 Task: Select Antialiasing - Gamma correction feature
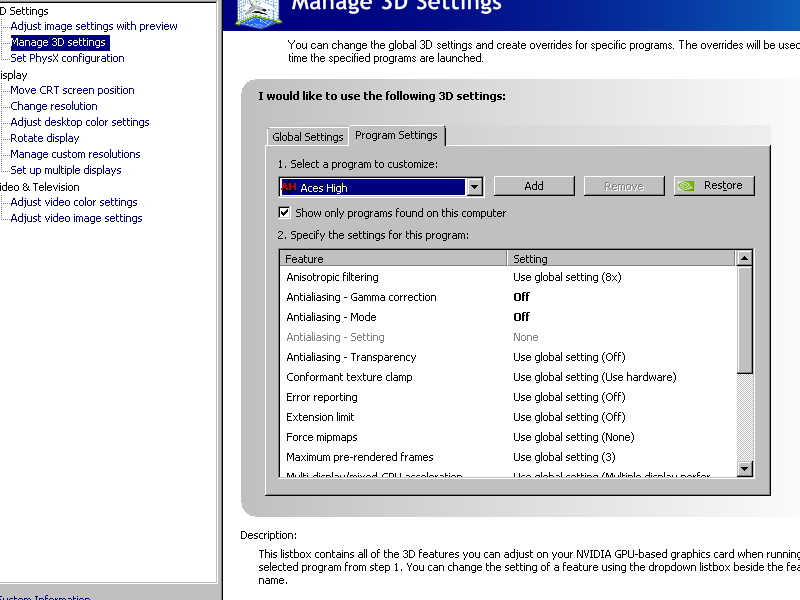[361, 297]
